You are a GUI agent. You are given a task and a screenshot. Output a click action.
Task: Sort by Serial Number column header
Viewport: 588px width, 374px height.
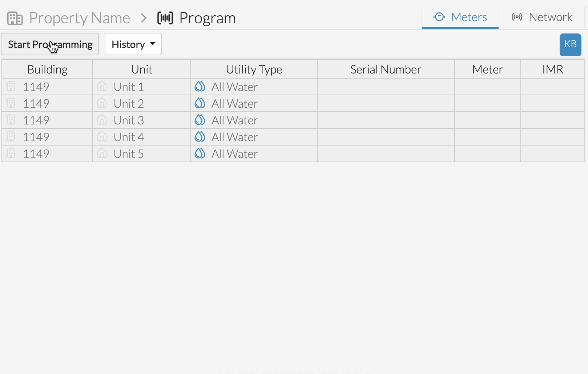pyautogui.click(x=386, y=69)
